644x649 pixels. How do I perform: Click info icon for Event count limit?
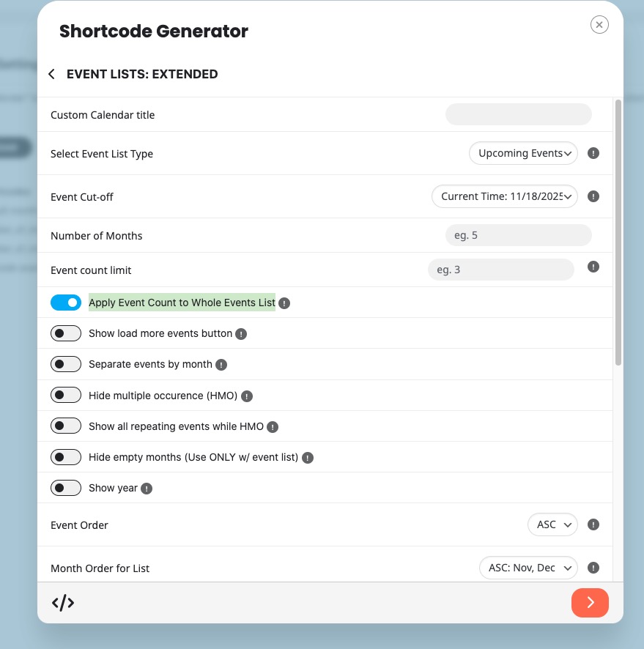pos(593,267)
